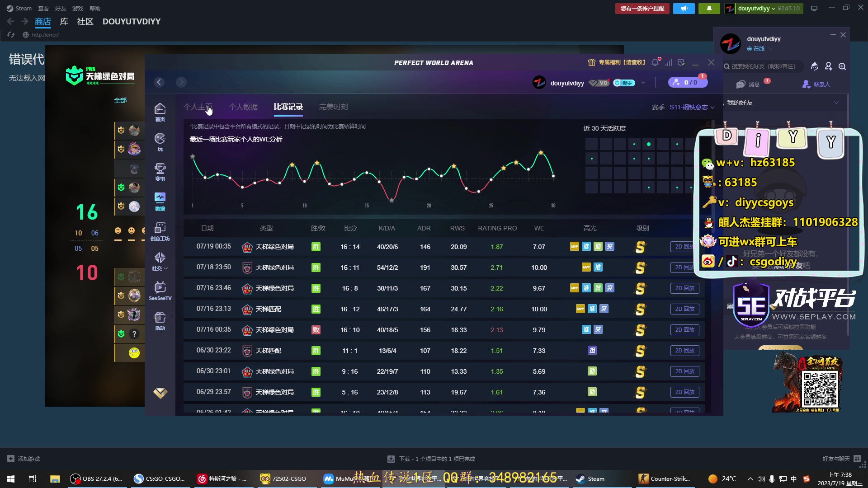This screenshot has width=868, height=488.
Task: Open the 首页 home icon in Perfect World Arena sidebar
Action: 160,112
